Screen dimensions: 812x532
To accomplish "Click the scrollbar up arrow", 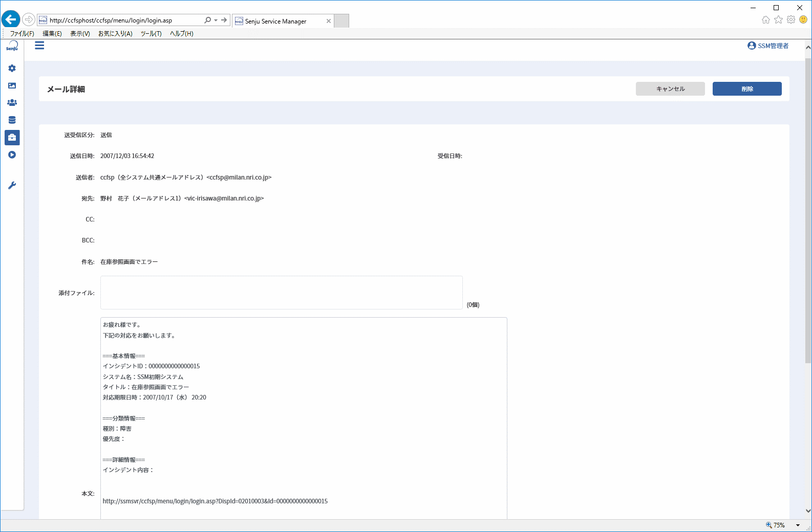I will [x=808, y=47].
